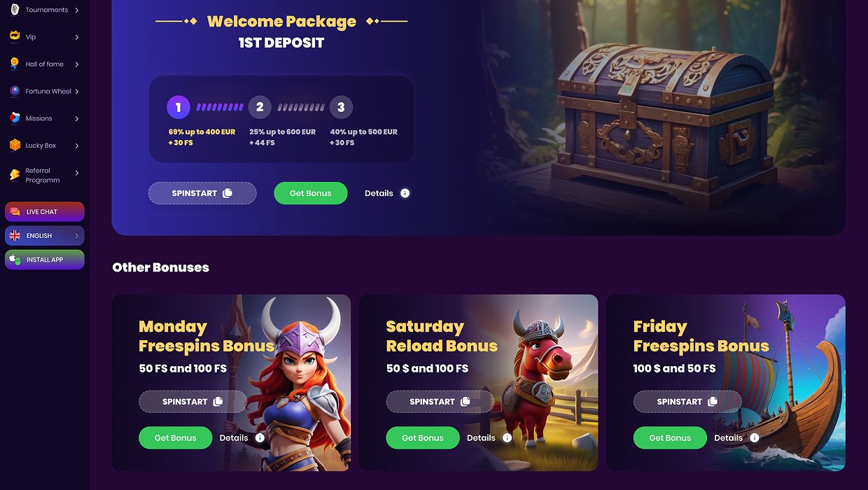Open the Fortuna Wheel crystal ball icon
The width and height of the screenshot is (868, 490).
click(x=15, y=91)
